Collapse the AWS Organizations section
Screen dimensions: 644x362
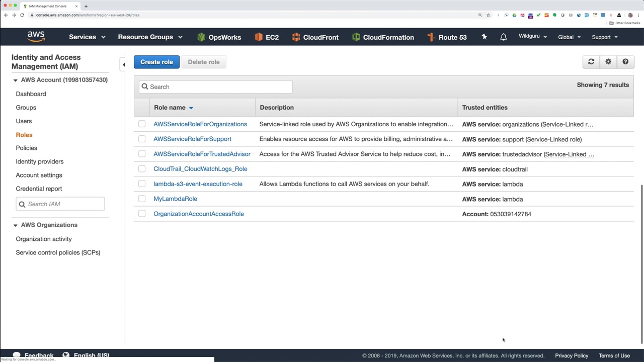coord(15,225)
